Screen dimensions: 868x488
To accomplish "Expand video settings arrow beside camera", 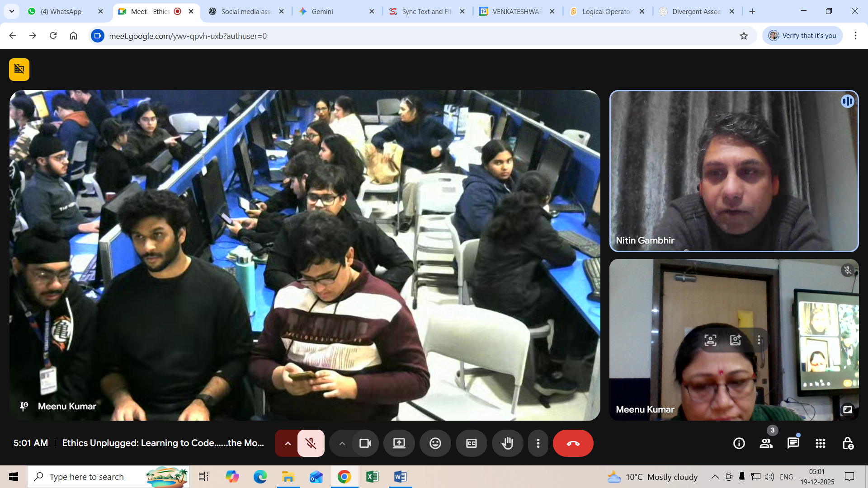I will point(342,443).
